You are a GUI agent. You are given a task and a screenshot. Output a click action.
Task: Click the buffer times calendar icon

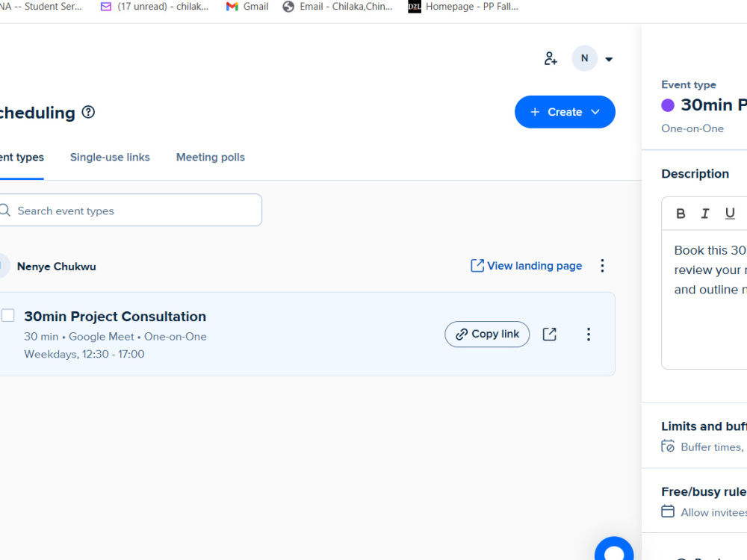click(x=668, y=447)
